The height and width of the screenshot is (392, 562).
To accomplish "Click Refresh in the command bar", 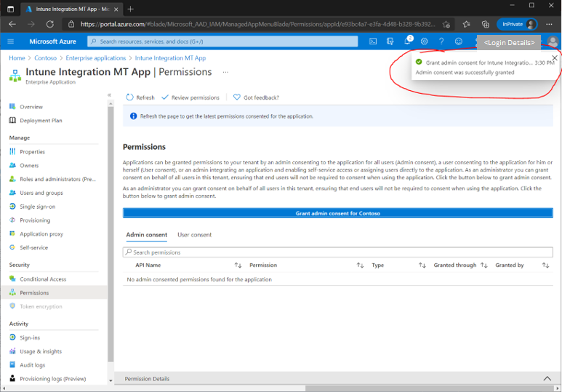I will pos(140,97).
